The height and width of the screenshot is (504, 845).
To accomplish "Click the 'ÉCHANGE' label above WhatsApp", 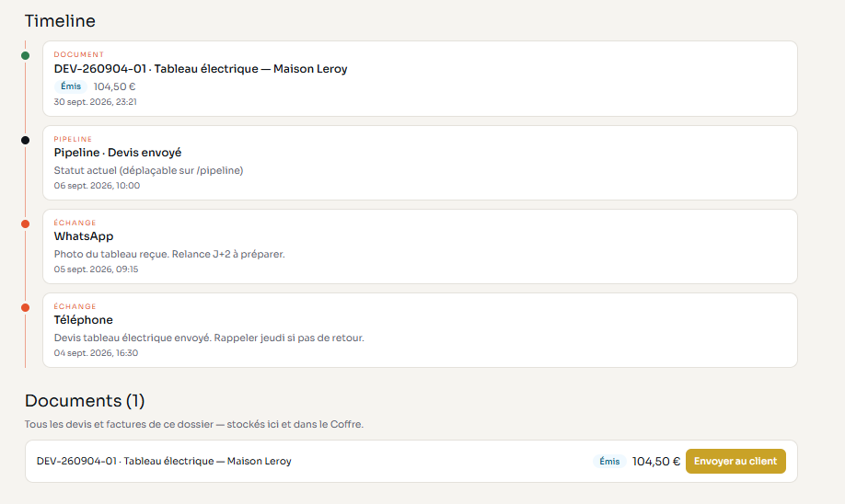I will tap(75, 223).
